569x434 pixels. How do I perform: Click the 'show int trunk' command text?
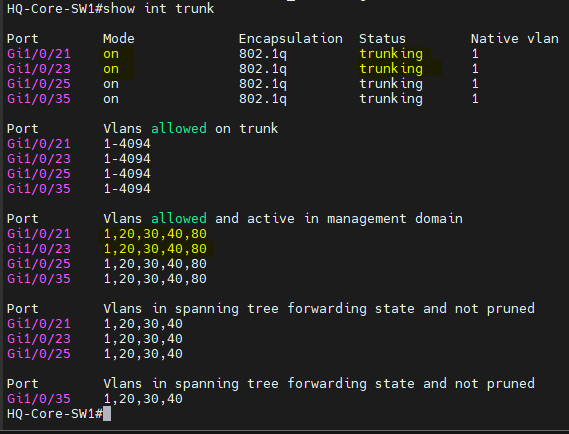pyautogui.click(x=159, y=8)
